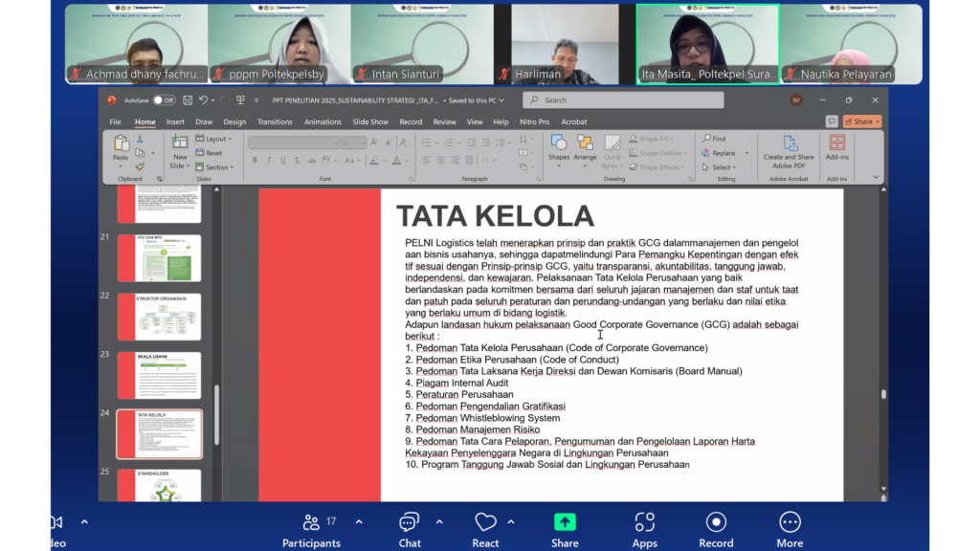Screen dimensions: 980x551
Task: Start recording with the Record icon
Action: click(x=716, y=522)
